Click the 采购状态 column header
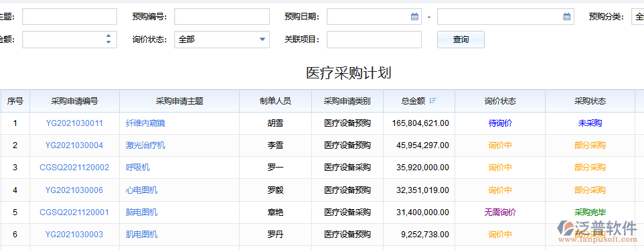The width and height of the screenshot is (644, 250). coord(590,101)
